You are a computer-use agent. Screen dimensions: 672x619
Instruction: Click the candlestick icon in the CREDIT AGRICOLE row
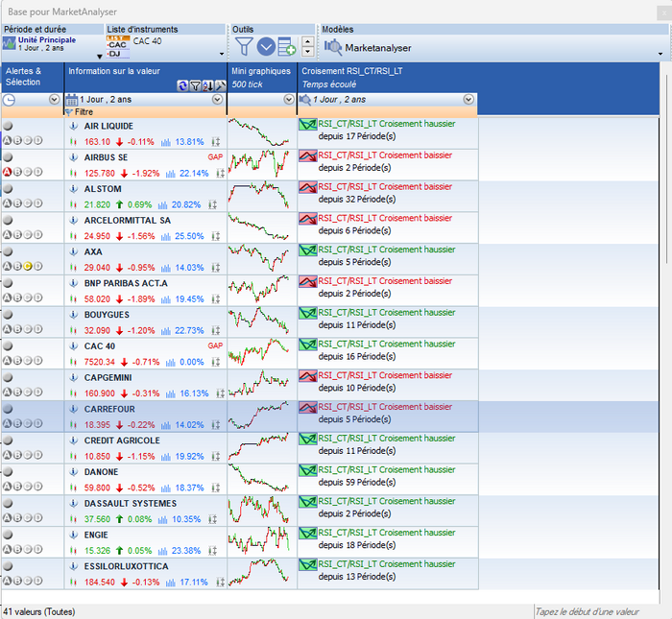point(73,457)
